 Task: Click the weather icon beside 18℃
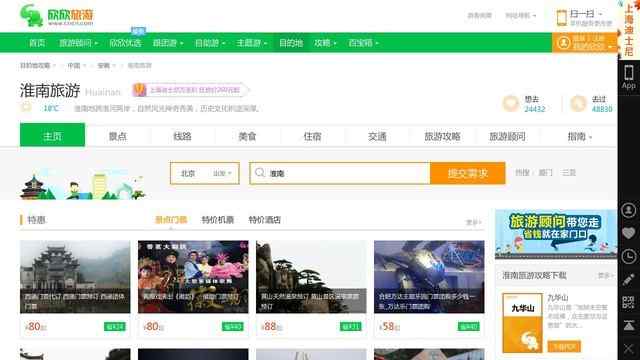click(x=26, y=108)
